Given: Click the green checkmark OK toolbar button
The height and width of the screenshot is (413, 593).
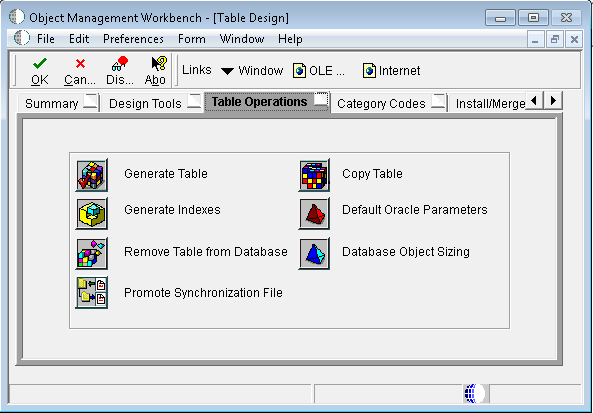Looking at the screenshot, I should click(40, 71).
